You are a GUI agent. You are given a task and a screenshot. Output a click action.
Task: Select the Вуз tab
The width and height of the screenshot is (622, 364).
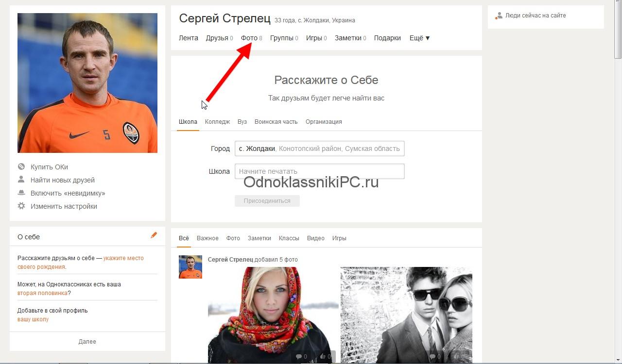point(242,122)
